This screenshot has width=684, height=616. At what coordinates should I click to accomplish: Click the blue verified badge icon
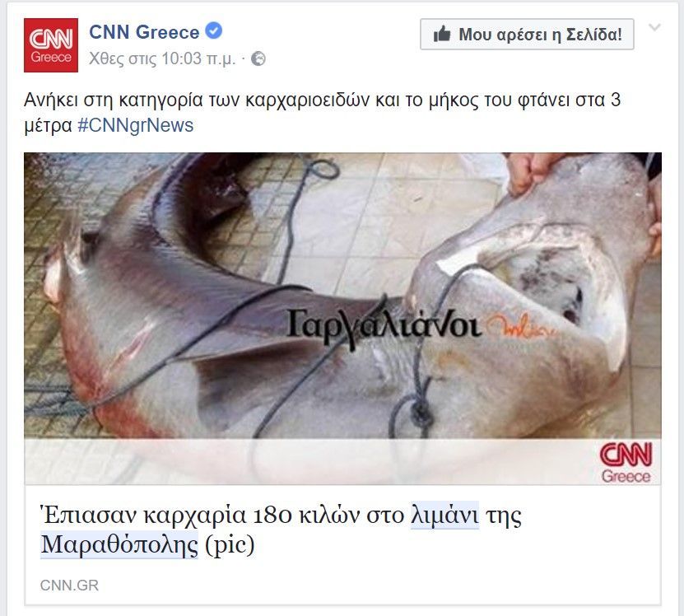pyautogui.click(x=214, y=31)
